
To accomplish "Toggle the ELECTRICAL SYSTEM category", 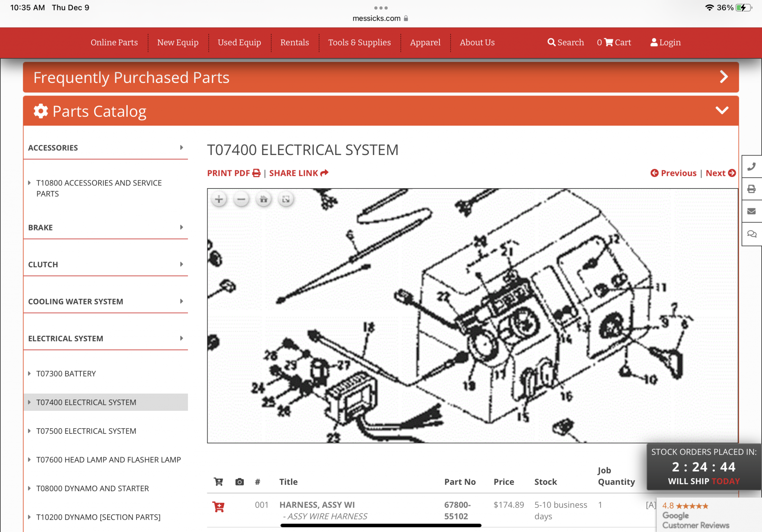I will click(106, 338).
